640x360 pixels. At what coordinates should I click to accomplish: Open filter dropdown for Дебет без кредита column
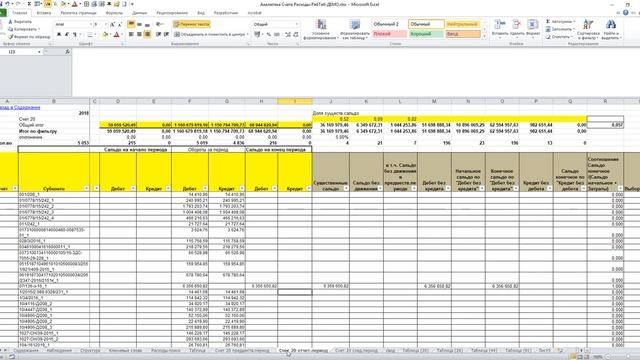(448, 188)
